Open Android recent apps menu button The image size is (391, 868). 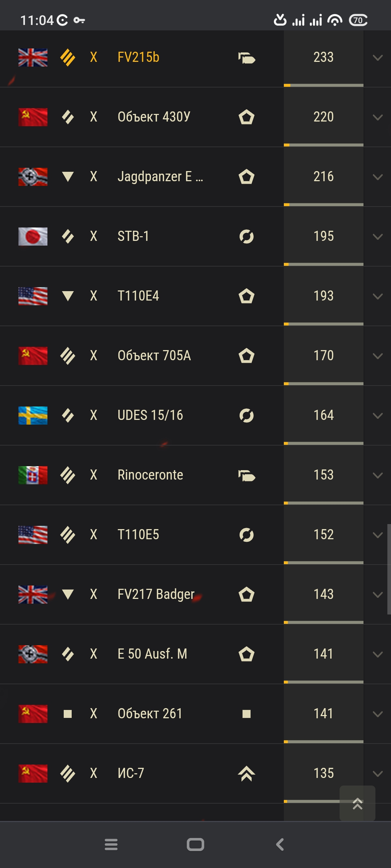(111, 844)
